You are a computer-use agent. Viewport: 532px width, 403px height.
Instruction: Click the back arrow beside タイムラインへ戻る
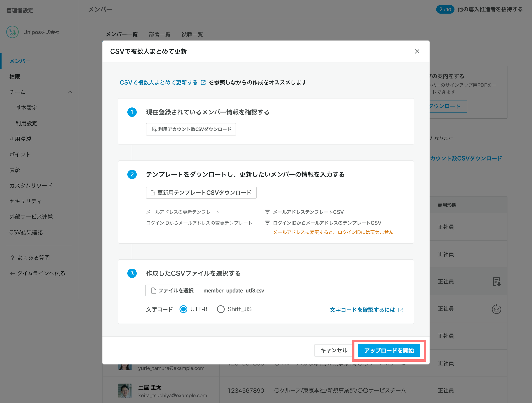pyautogui.click(x=12, y=273)
